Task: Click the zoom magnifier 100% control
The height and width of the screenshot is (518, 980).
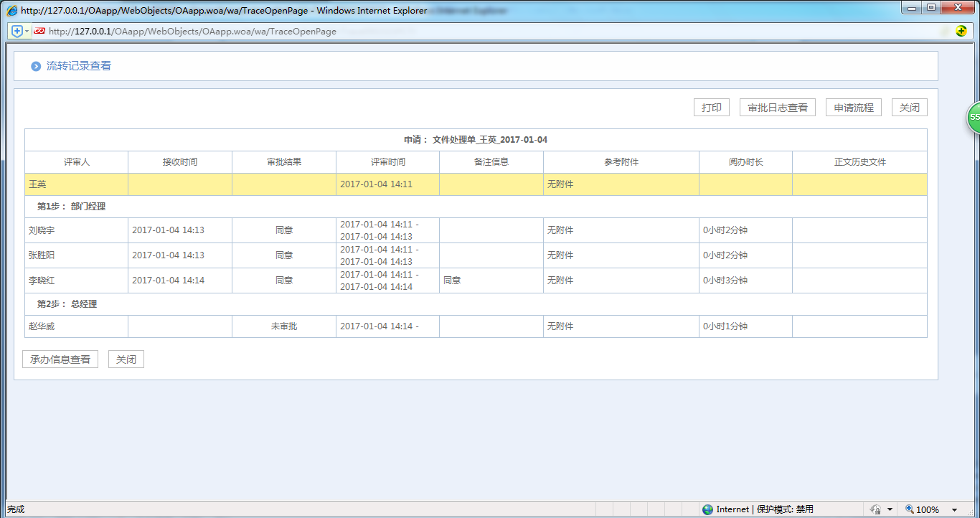Action: tap(922, 509)
